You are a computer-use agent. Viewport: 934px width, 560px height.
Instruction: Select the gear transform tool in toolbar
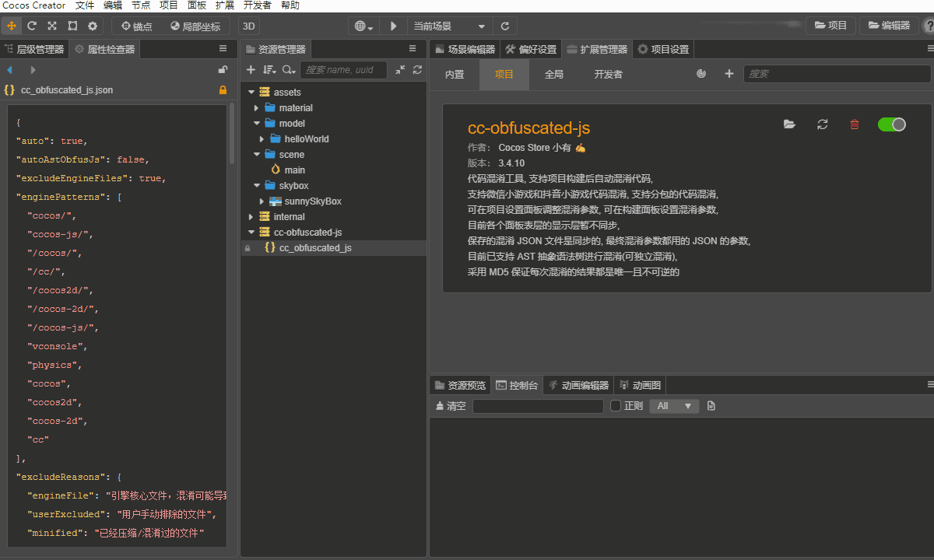tap(93, 26)
